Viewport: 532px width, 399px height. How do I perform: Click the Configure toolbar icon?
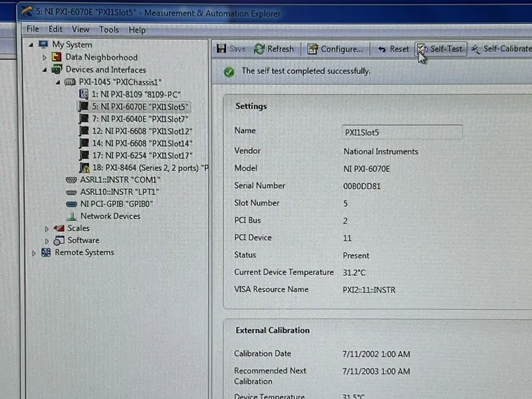coord(313,49)
